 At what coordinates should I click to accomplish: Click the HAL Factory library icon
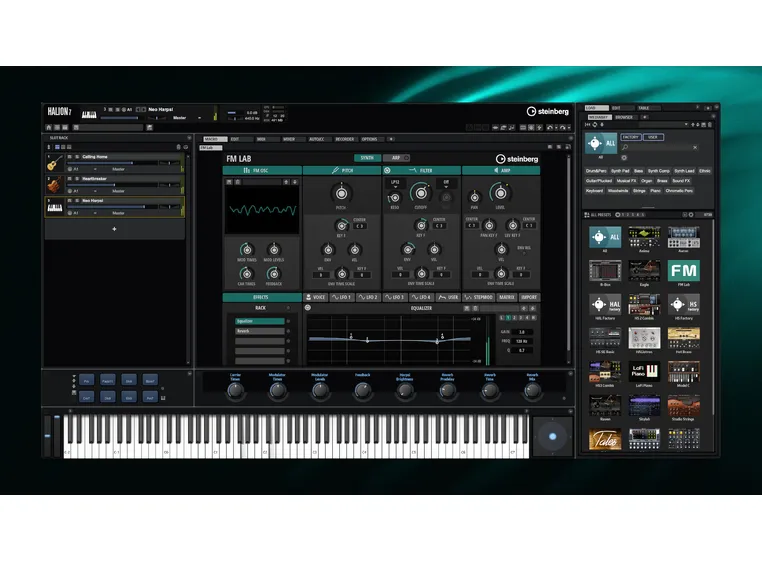point(605,304)
